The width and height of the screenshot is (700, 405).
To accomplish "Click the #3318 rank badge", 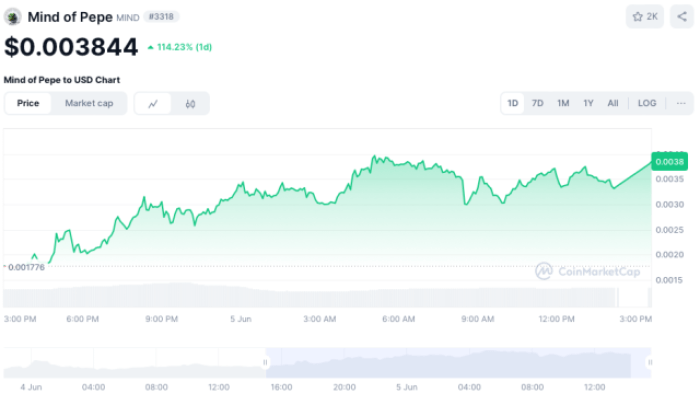I will pos(161,17).
